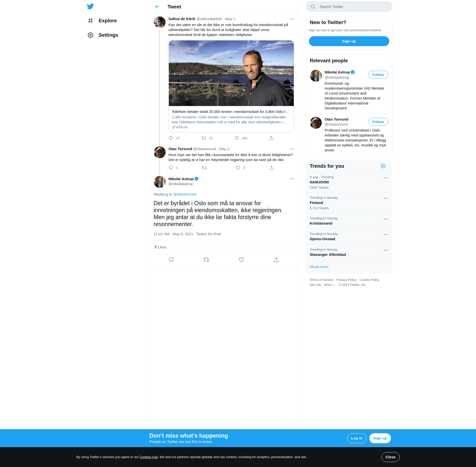Image resolution: width=476 pixels, height=467 pixels.
Task: Click Log in on the bottom banner
Action: coord(357,438)
